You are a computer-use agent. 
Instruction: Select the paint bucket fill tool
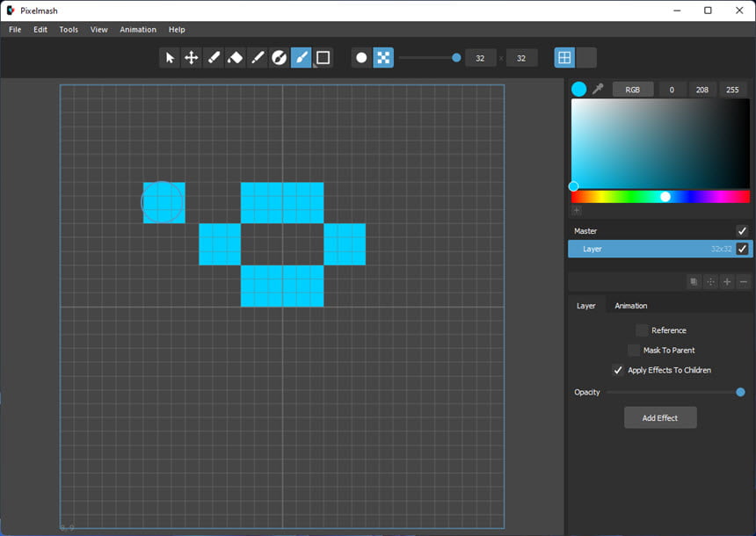pyautogui.click(x=236, y=58)
